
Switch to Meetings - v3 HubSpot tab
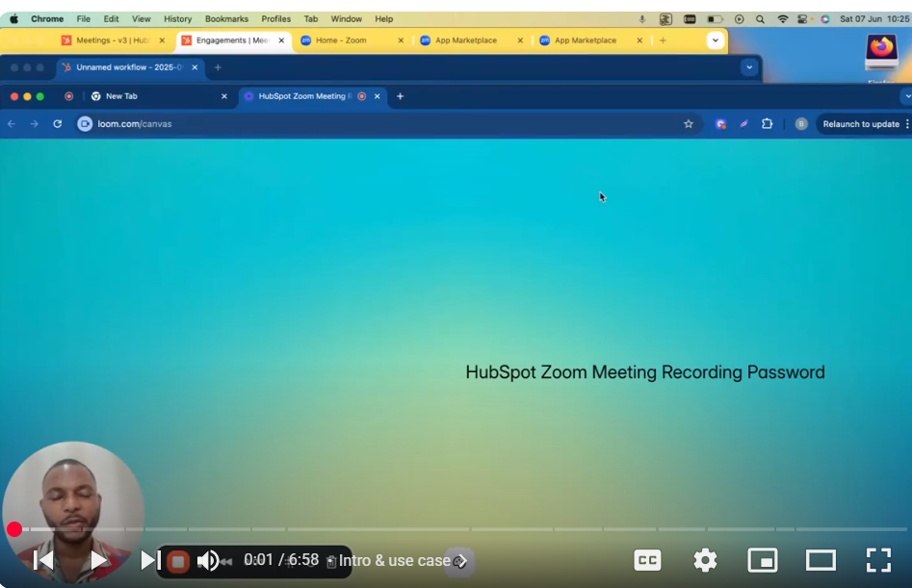click(114, 40)
